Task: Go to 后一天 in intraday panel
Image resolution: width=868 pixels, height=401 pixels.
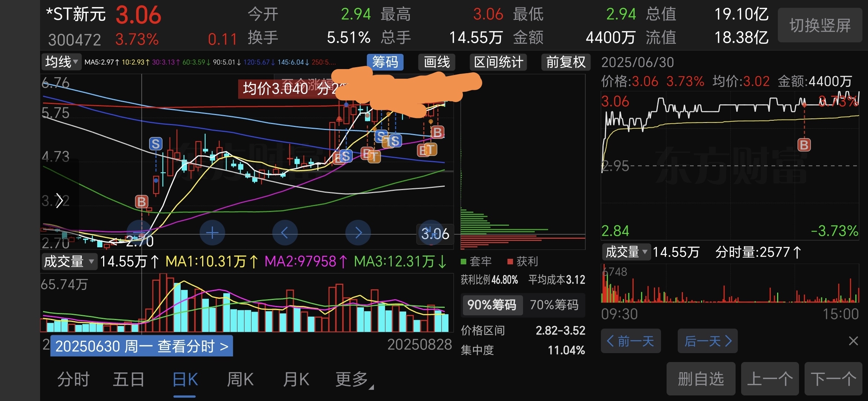Action: click(707, 341)
